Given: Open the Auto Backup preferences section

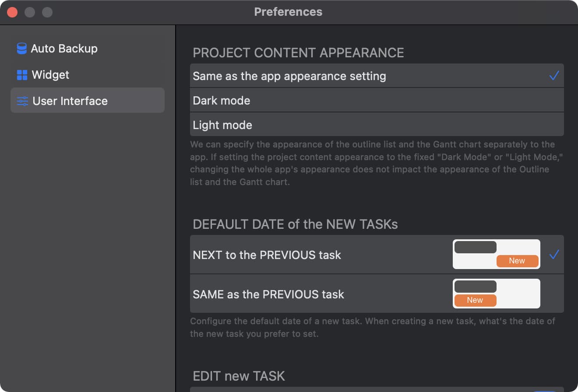Looking at the screenshot, I should tap(64, 49).
